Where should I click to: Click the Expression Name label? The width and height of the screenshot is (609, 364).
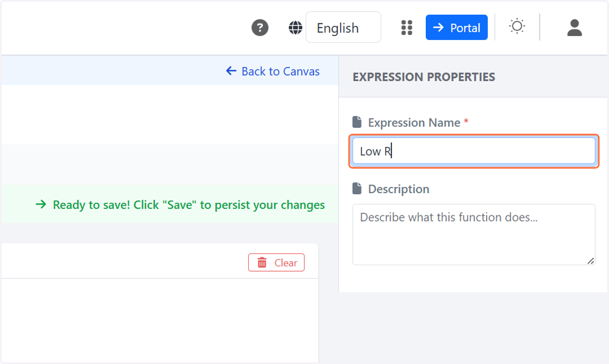(414, 122)
